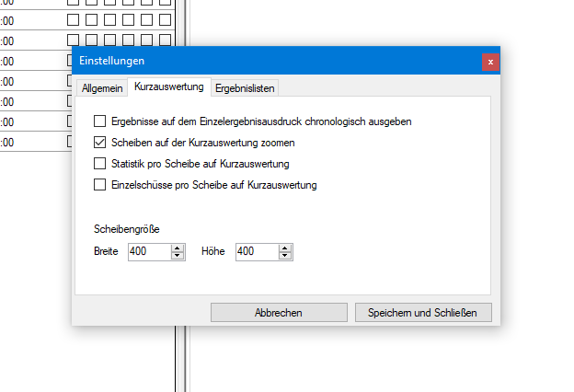Image resolution: width=574 pixels, height=392 pixels.
Task: Select the Kurzauswertung tab
Action: pyautogui.click(x=169, y=86)
